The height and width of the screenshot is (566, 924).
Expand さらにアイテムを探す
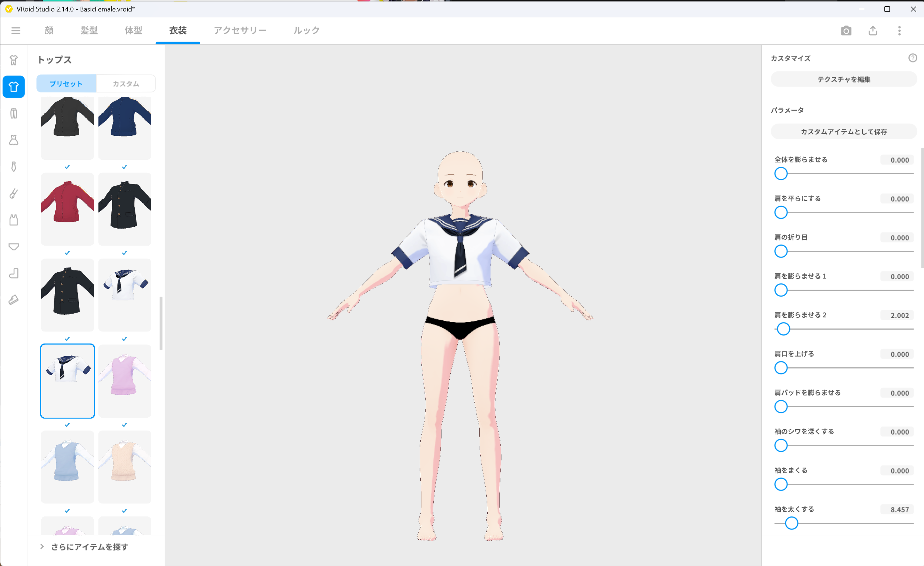(84, 547)
